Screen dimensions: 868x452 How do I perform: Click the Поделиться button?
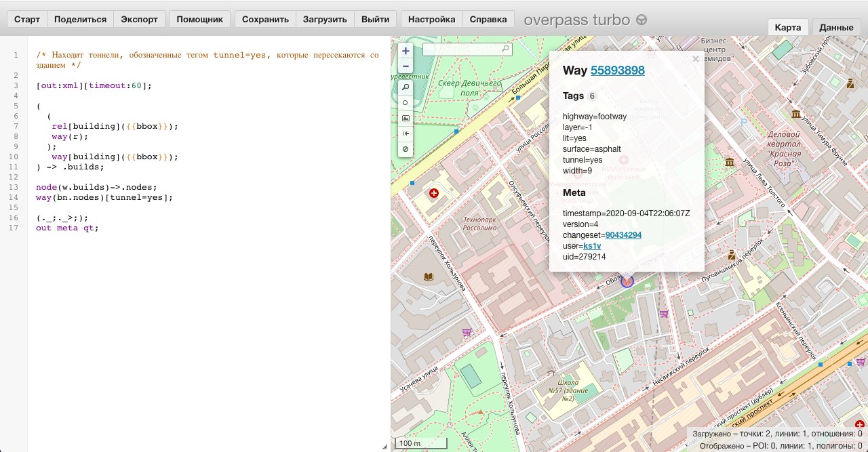(x=80, y=20)
